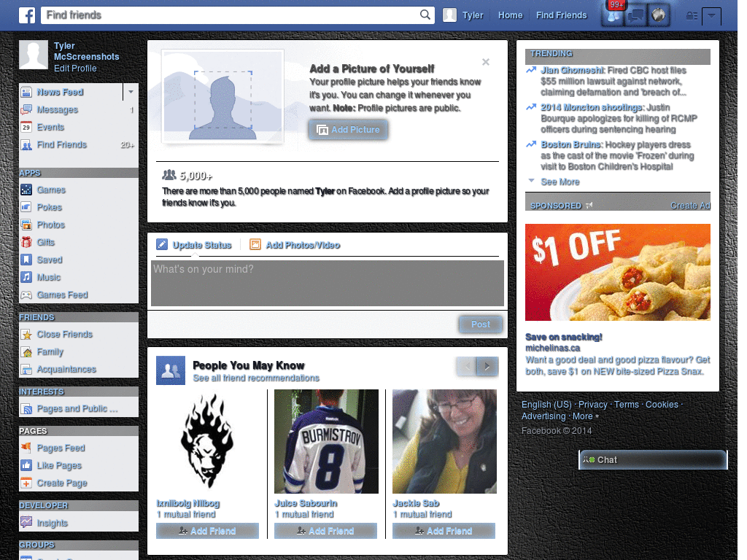Go to Home in the top bar
This screenshot has height=560, width=747.
(510, 15)
